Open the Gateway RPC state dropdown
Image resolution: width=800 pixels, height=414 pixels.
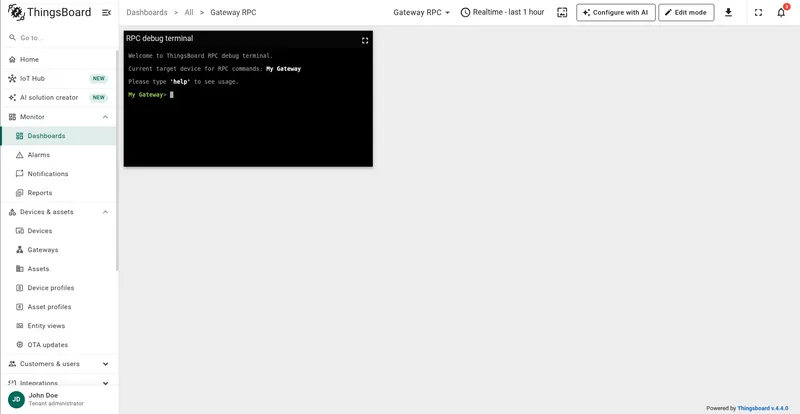(x=421, y=12)
